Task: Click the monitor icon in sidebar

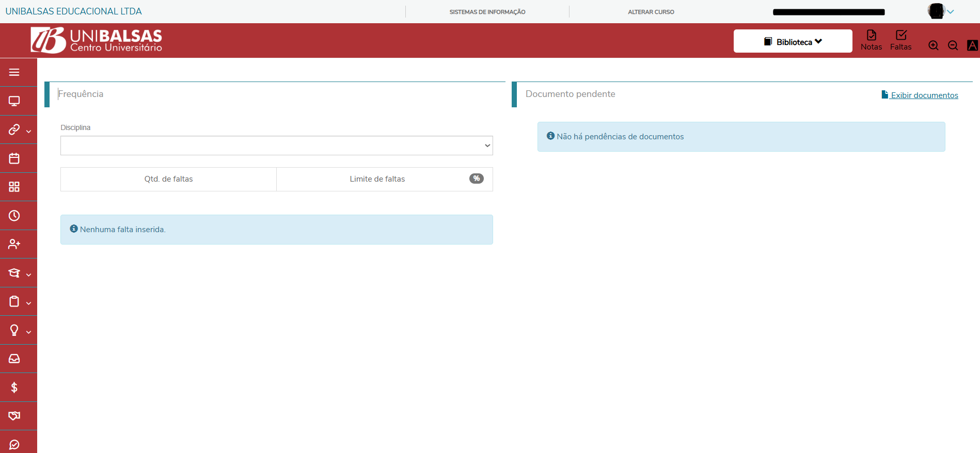Action: coord(14,101)
